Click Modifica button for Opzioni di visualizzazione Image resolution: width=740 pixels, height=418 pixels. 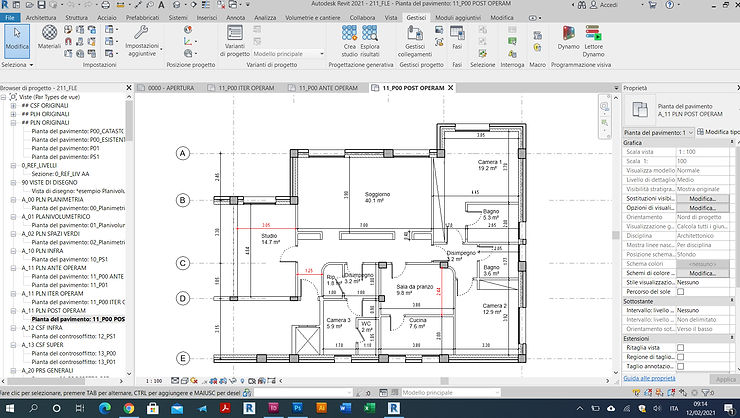(702, 208)
